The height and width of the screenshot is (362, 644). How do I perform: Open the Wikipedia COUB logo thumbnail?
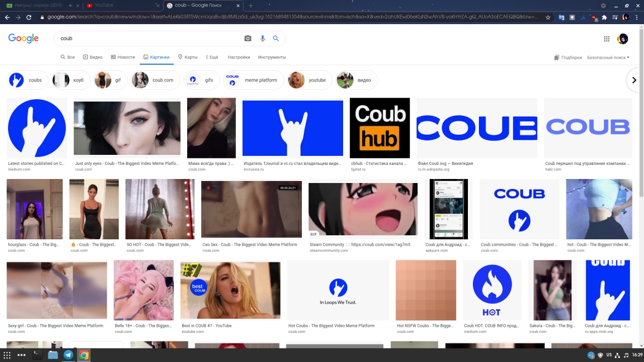pyautogui.click(x=477, y=128)
